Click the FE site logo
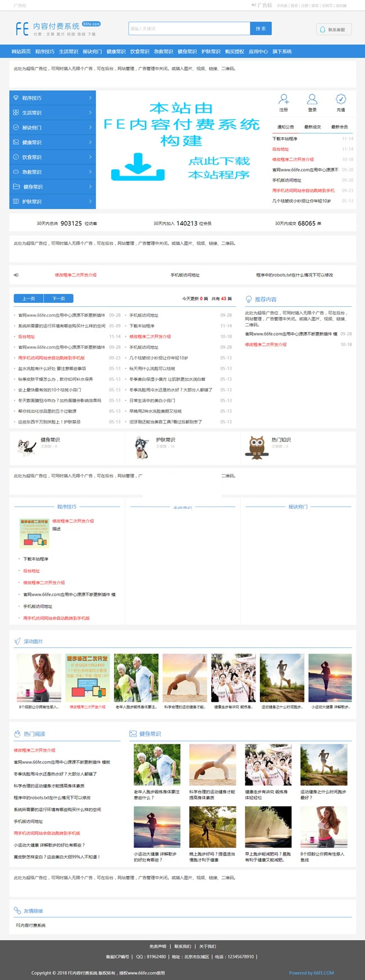 tap(58, 29)
